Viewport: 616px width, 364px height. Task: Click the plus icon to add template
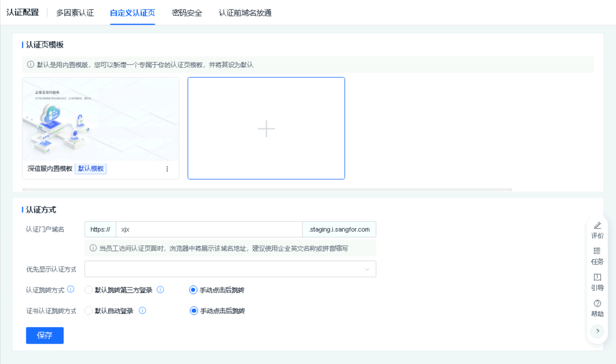(x=266, y=129)
